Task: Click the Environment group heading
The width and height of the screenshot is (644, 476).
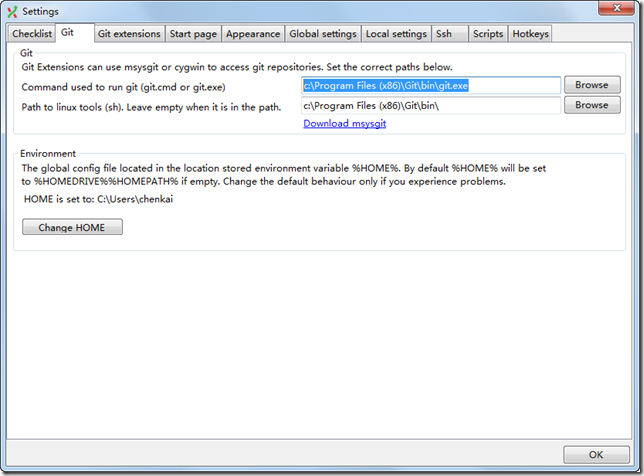Action: tap(48, 154)
